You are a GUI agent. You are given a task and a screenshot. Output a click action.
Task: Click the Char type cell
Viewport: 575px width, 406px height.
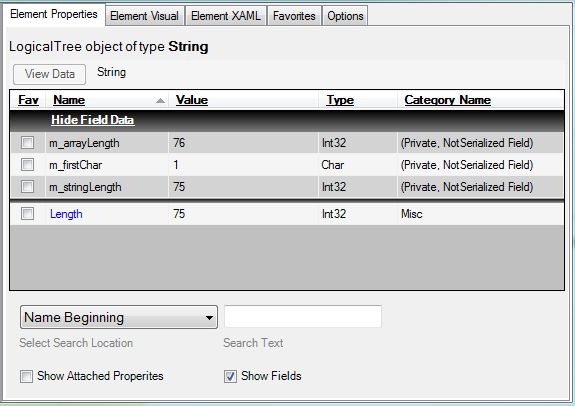pos(333,165)
